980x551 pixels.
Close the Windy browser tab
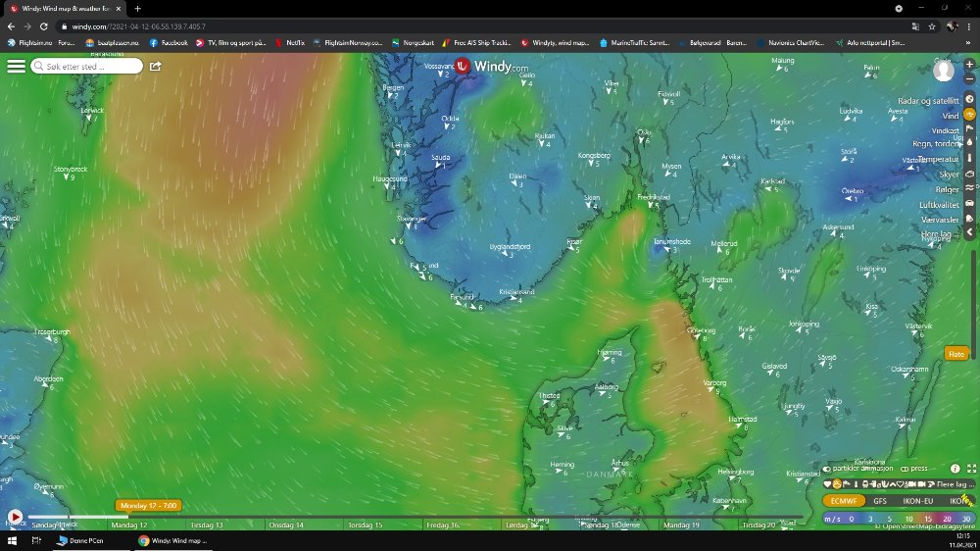point(119,9)
